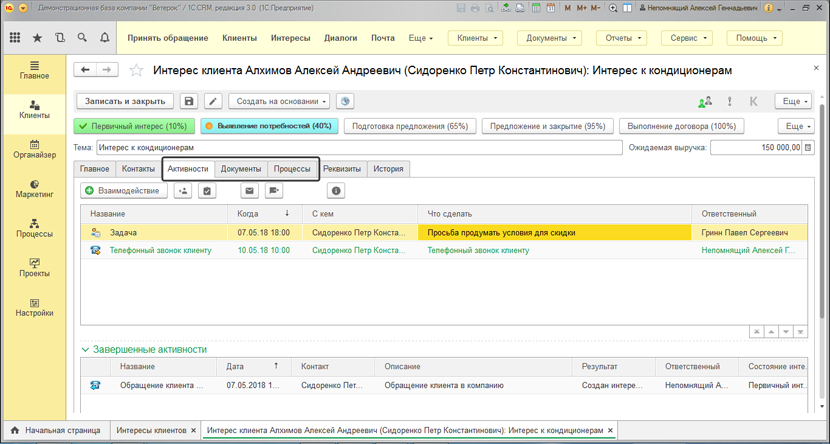Open the Маркетинг section in sidebar
830x444 pixels.
(34, 189)
